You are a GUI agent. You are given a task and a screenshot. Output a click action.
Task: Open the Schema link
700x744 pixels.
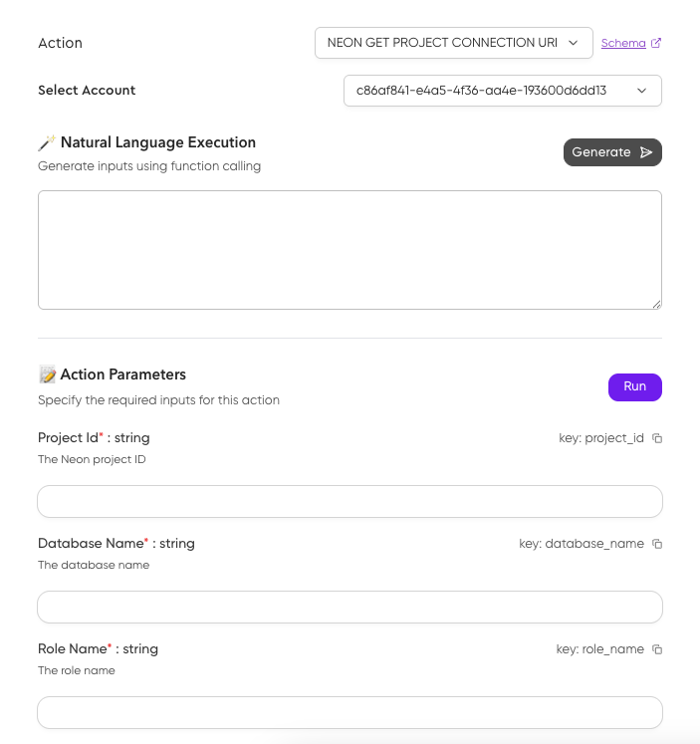click(623, 43)
